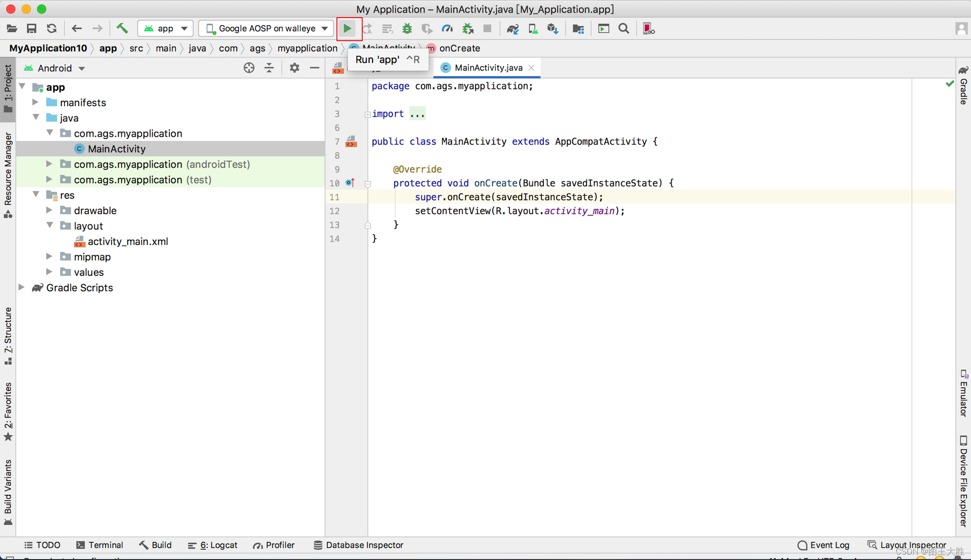Open Google AOSP on walleye device dropdown
The height and width of the screenshot is (560, 971).
point(266,28)
